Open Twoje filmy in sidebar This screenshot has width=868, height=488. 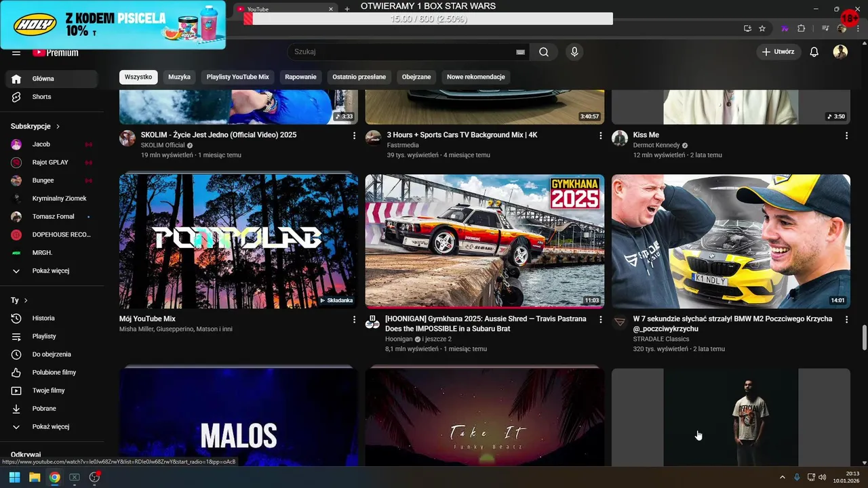52,390
